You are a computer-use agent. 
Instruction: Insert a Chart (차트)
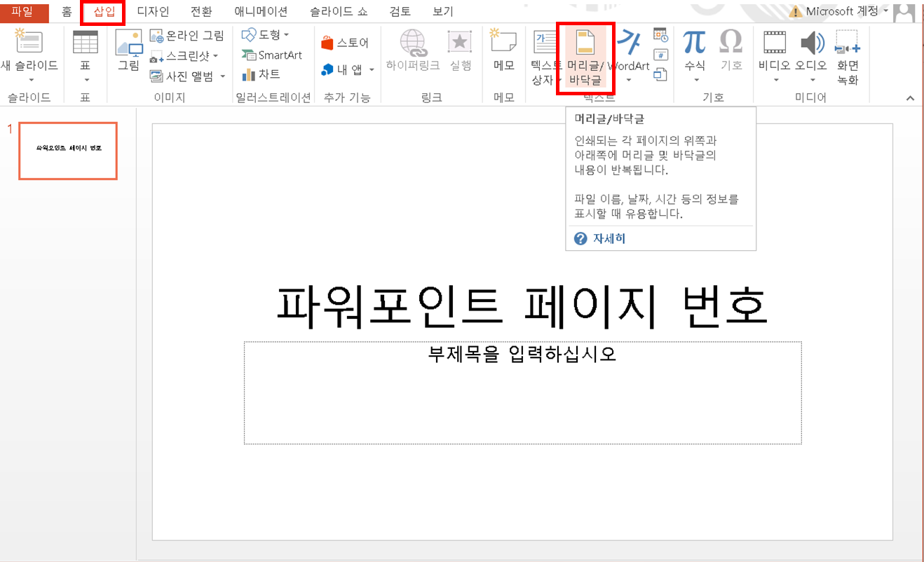(261, 74)
